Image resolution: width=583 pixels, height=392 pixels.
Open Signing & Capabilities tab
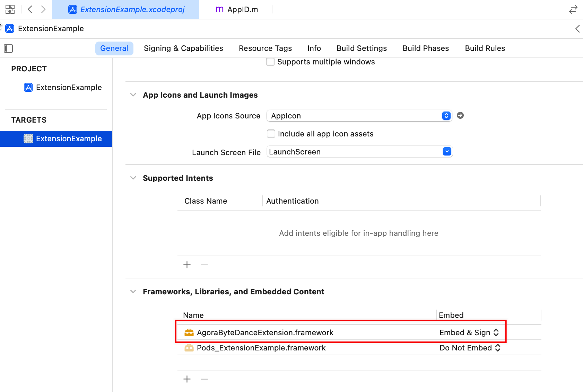tap(183, 48)
